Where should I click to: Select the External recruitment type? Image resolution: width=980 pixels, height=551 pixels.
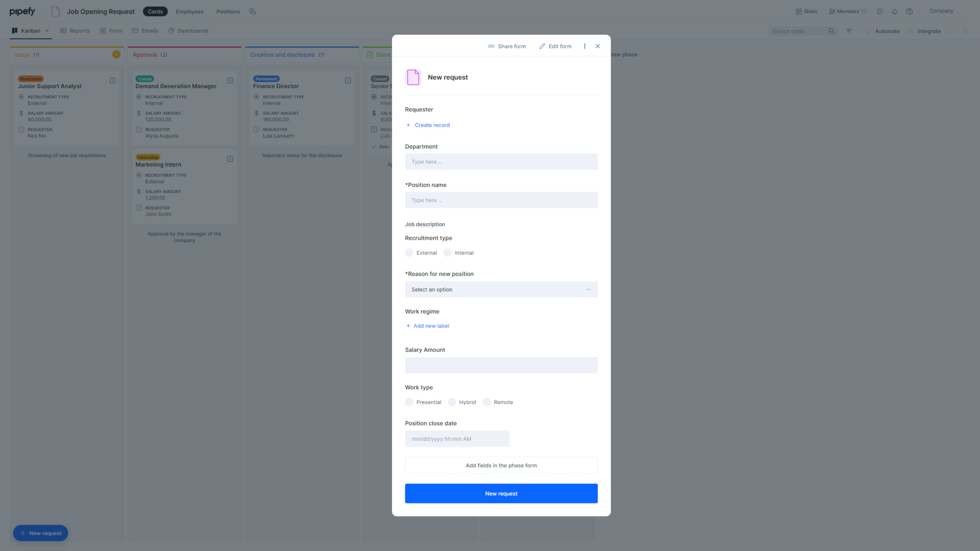tap(409, 253)
